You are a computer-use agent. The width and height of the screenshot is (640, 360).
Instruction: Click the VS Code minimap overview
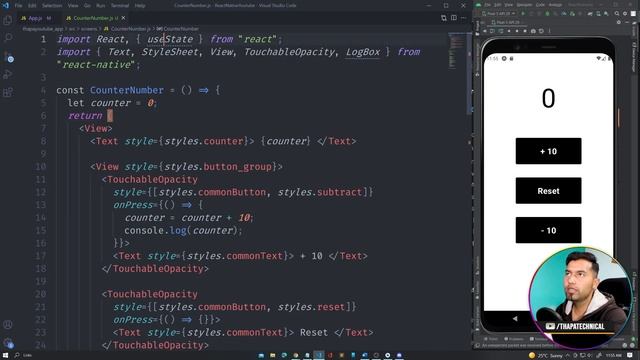[457, 51]
